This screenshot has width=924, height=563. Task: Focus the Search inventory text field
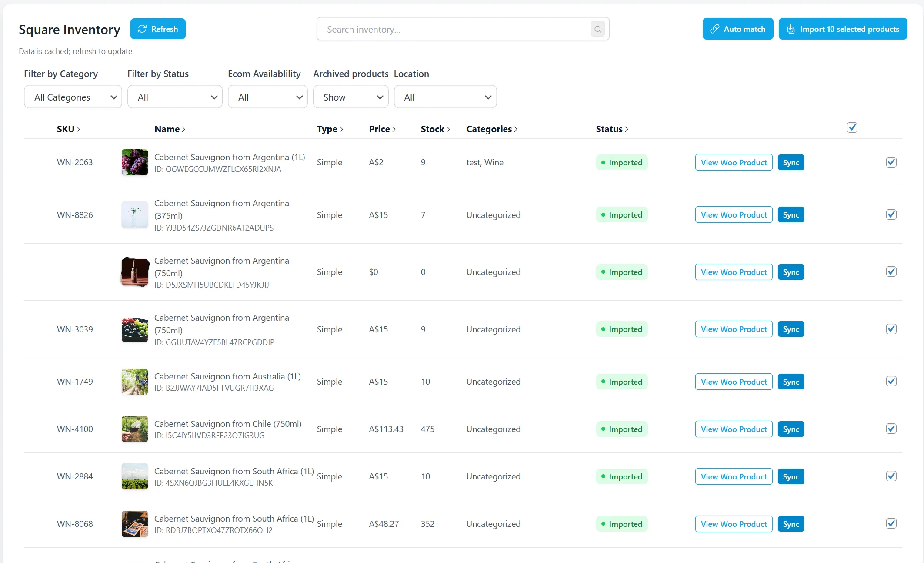[452, 29]
